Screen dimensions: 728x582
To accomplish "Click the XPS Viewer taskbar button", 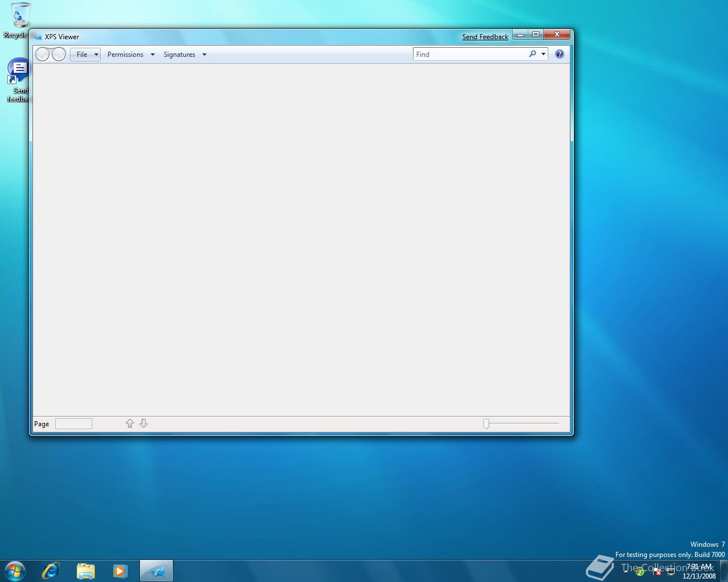I will click(156, 571).
